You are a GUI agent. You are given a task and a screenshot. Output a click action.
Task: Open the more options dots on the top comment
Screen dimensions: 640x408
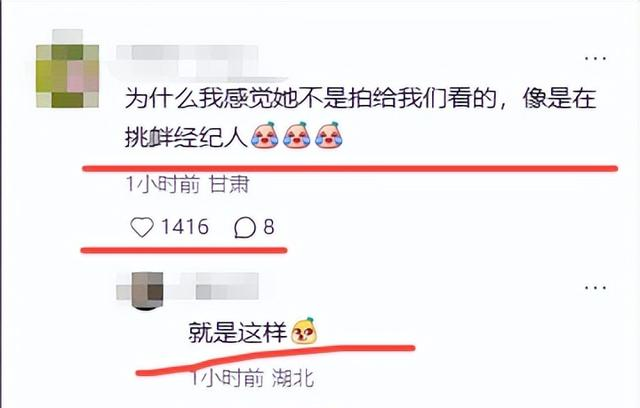[595, 58]
